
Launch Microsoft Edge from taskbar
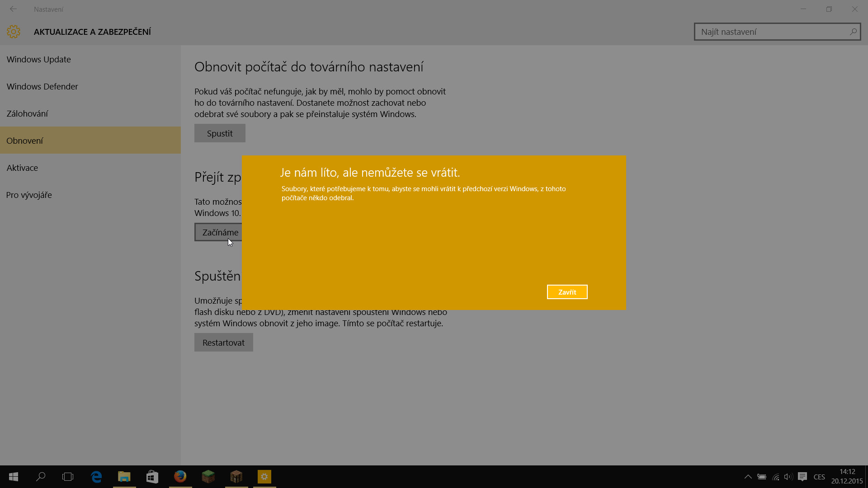click(96, 477)
